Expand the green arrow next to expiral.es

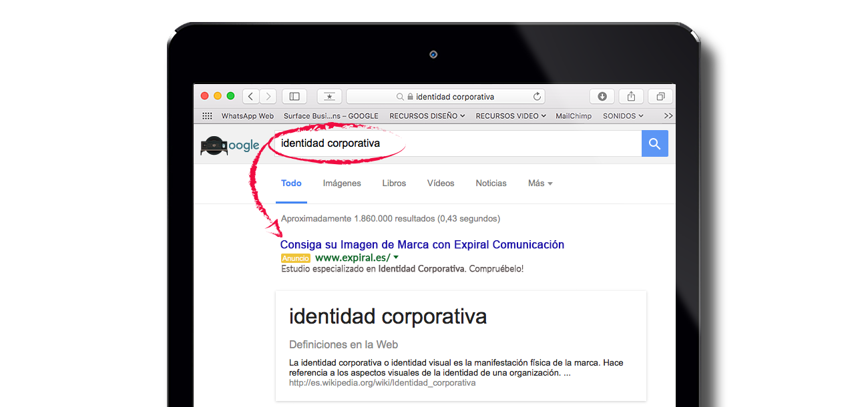pos(396,258)
